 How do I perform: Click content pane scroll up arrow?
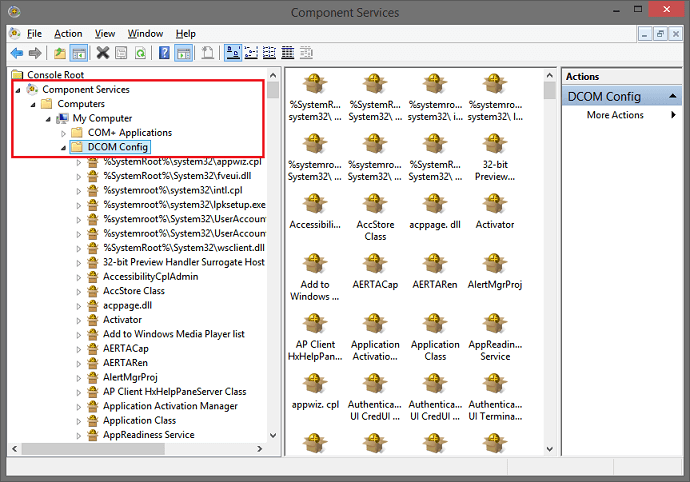550,75
